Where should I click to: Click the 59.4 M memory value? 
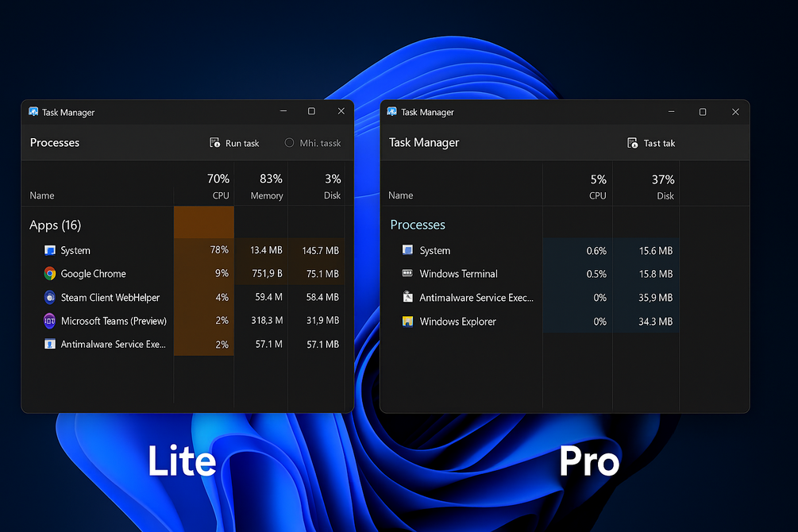tap(268, 297)
